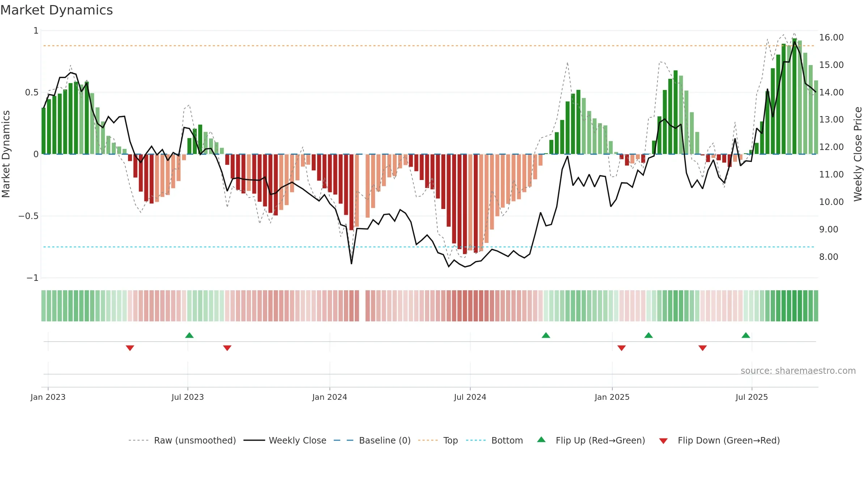Click the Market Dynamics chart title
Viewport: 868px width, 488px height.
56,10
